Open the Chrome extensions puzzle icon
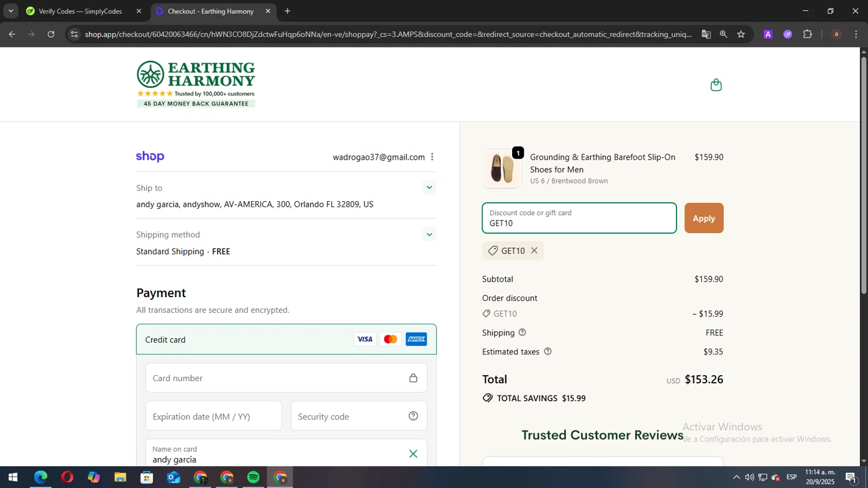 tap(808, 34)
